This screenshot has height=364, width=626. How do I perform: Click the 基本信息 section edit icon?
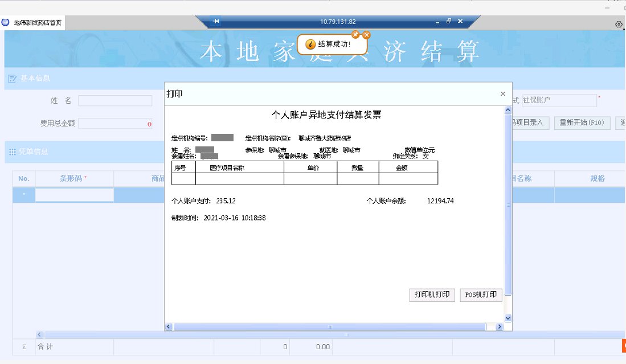(x=12, y=78)
